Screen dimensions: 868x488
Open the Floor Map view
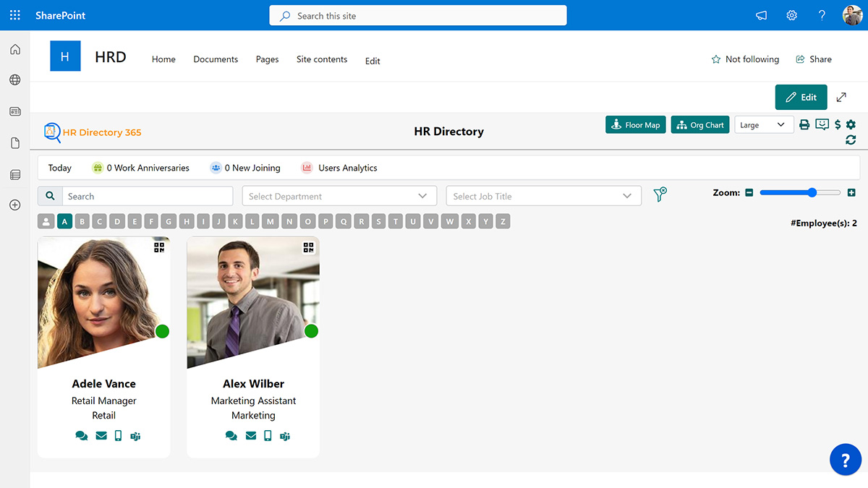(635, 125)
